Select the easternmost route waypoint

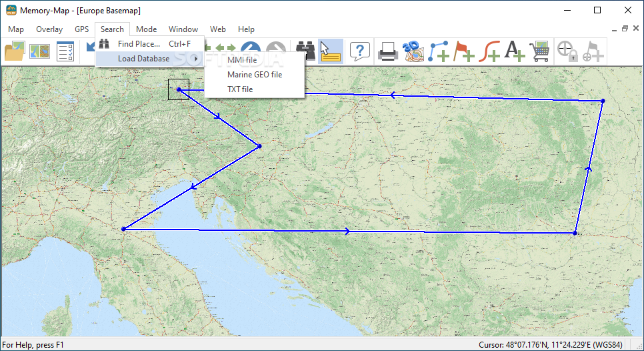603,101
